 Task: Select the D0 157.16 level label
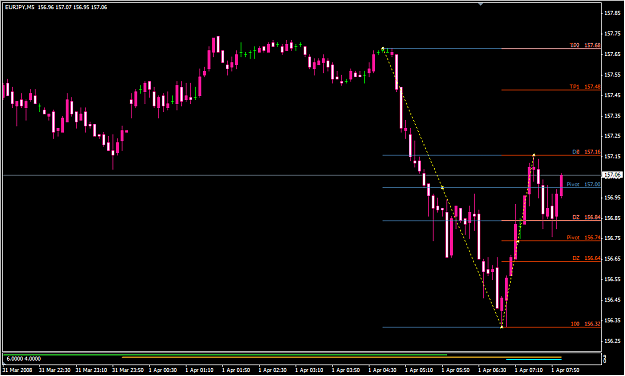[586, 152]
